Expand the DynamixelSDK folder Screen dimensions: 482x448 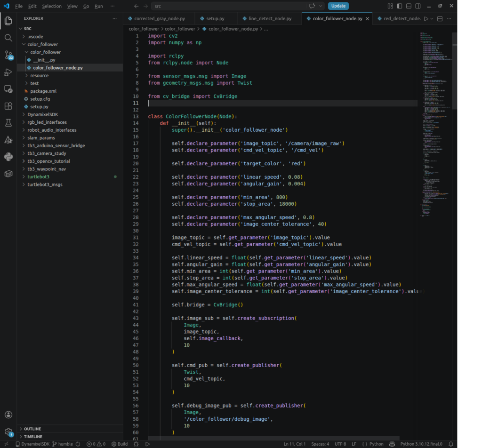(x=24, y=114)
